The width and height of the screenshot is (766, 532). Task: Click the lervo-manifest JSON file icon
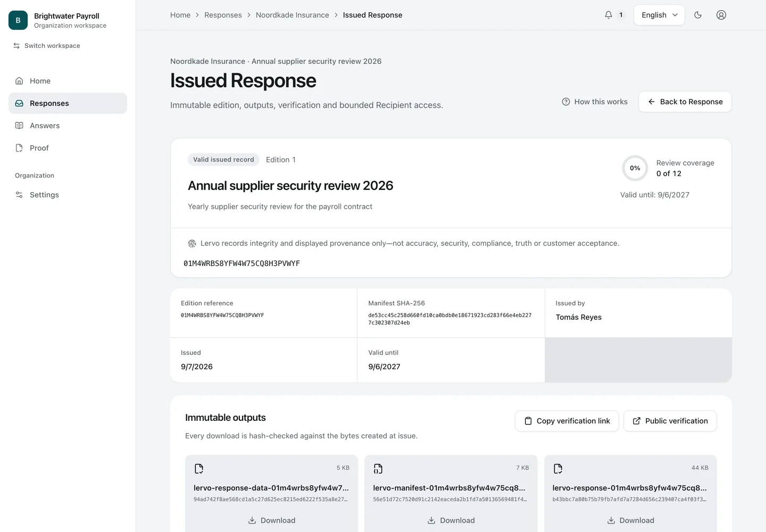[x=378, y=469]
